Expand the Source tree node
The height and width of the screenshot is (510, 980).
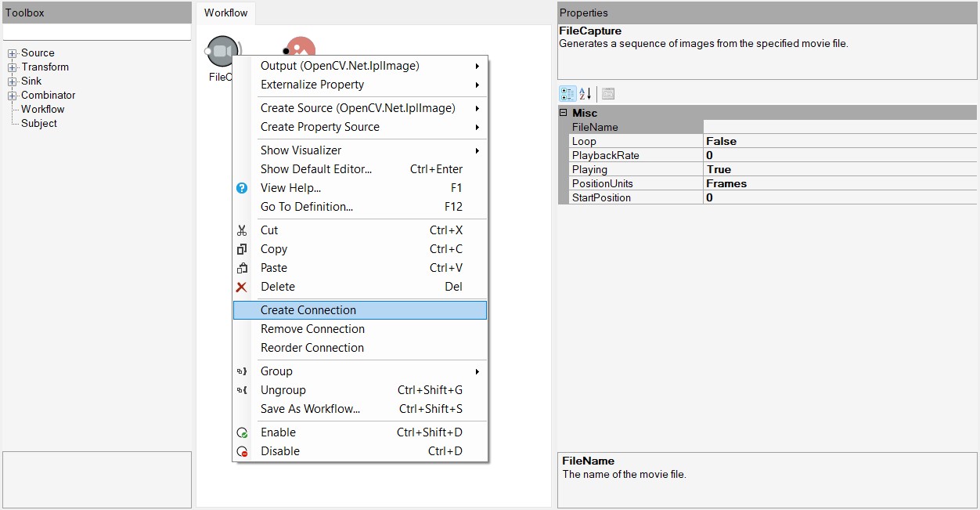coord(13,53)
